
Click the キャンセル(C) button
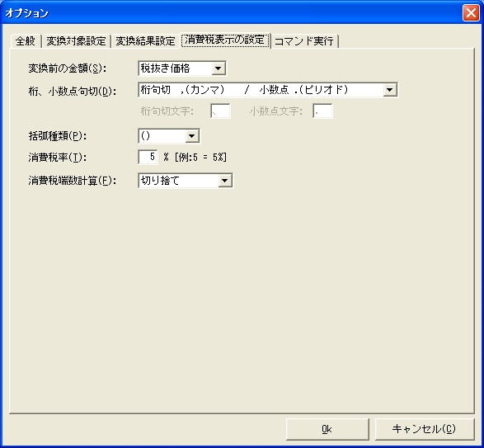click(x=425, y=429)
